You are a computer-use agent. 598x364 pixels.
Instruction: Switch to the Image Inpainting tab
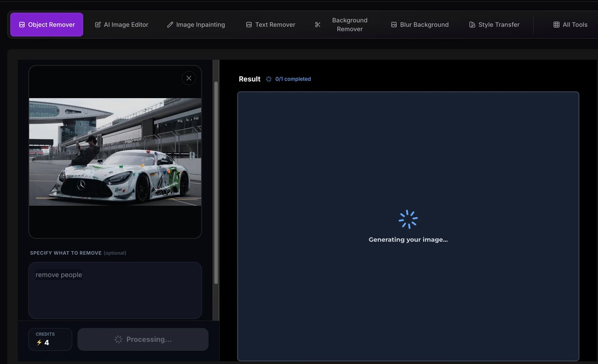point(196,24)
